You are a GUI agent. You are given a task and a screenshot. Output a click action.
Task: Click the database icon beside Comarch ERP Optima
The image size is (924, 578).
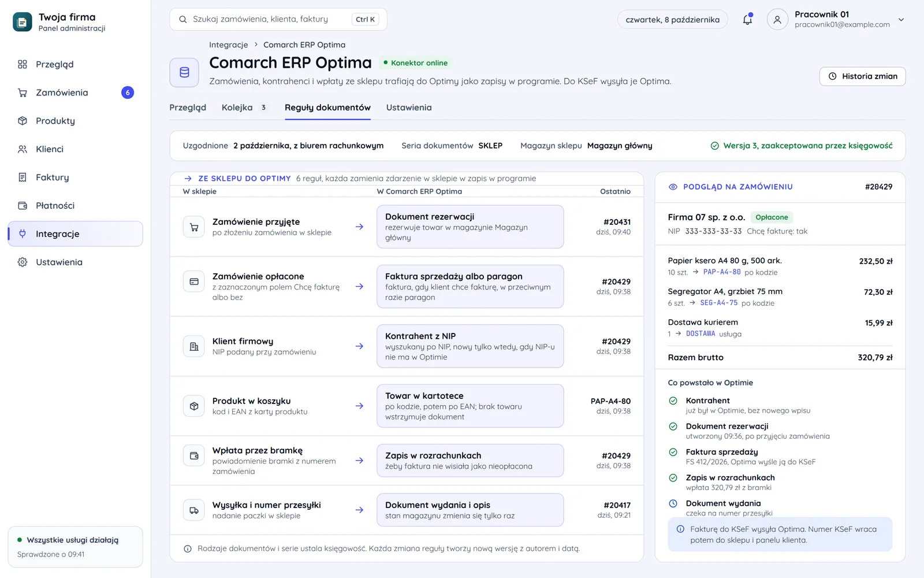184,72
